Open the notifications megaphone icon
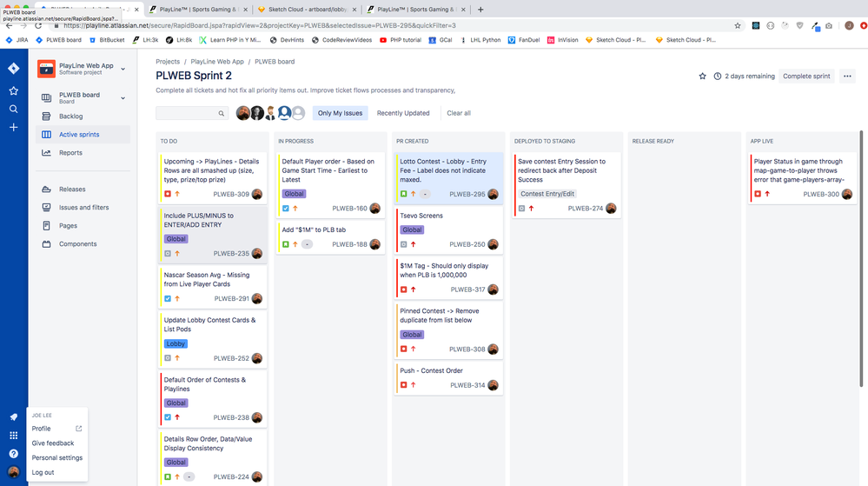 tap(13, 417)
